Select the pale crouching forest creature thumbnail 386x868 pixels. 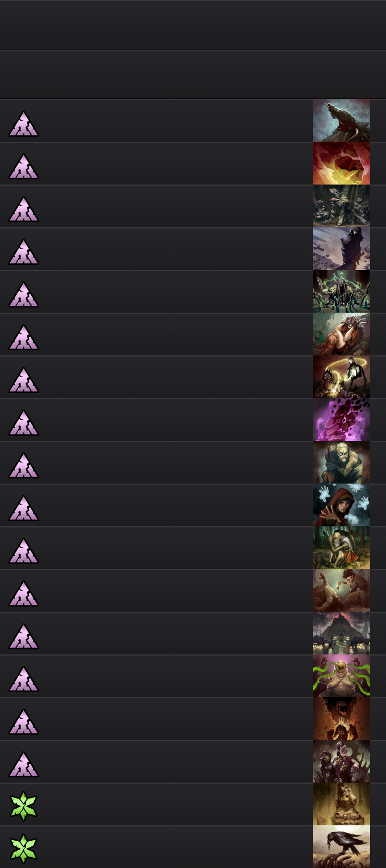342,548
